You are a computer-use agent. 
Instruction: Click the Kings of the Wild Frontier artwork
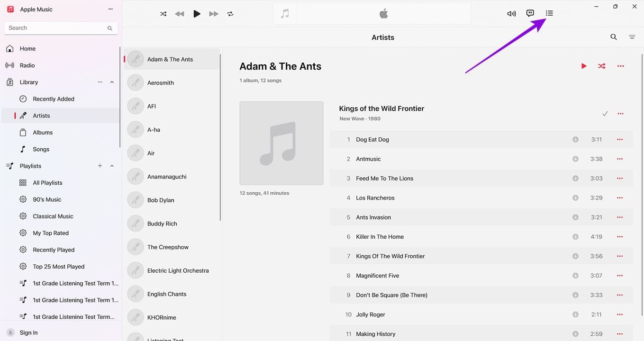pos(281,143)
